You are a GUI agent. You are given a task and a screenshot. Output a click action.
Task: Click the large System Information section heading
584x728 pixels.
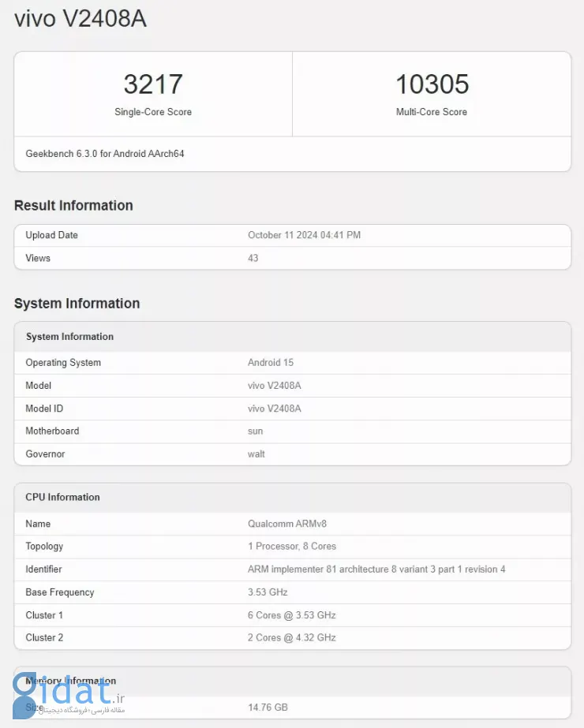click(x=77, y=303)
